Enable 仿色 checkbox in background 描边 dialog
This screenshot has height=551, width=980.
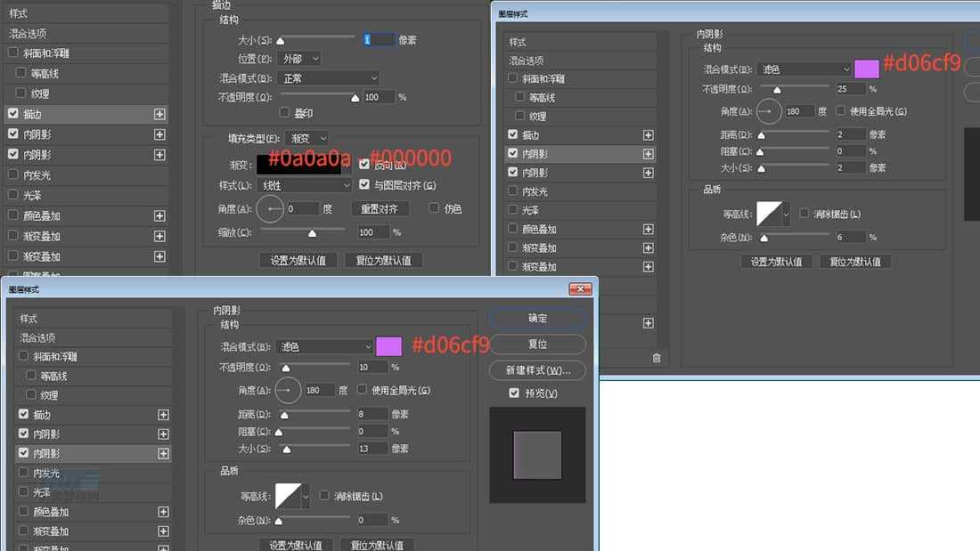[x=434, y=208]
